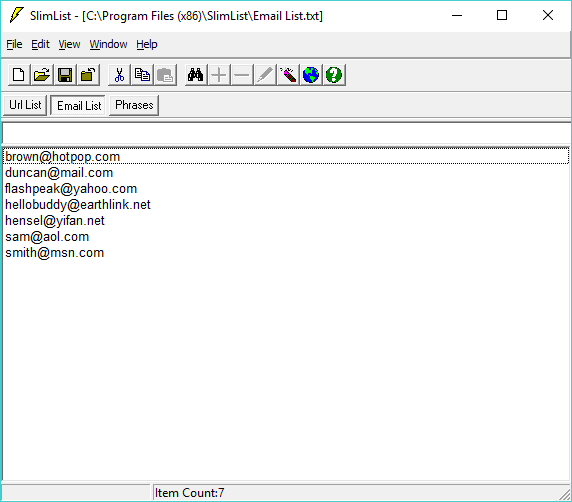Screen dimensions: 572x502
Task: Switch to the Url List tab
Action: (x=25, y=105)
